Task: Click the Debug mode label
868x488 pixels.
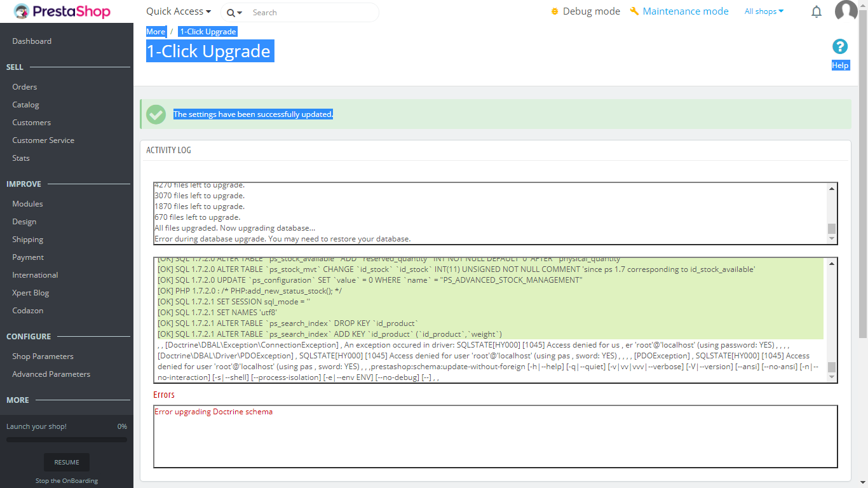Action: tap(592, 11)
